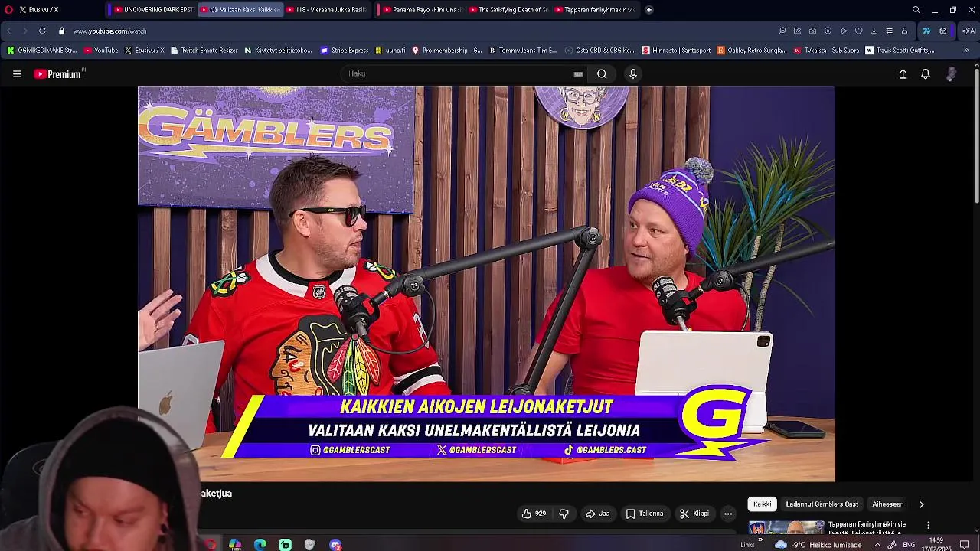Image resolution: width=980 pixels, height=551 pixels.
Task: Open Tapparan faniryhmäkin recommended video thumbnail
Action: pos(786,527)
